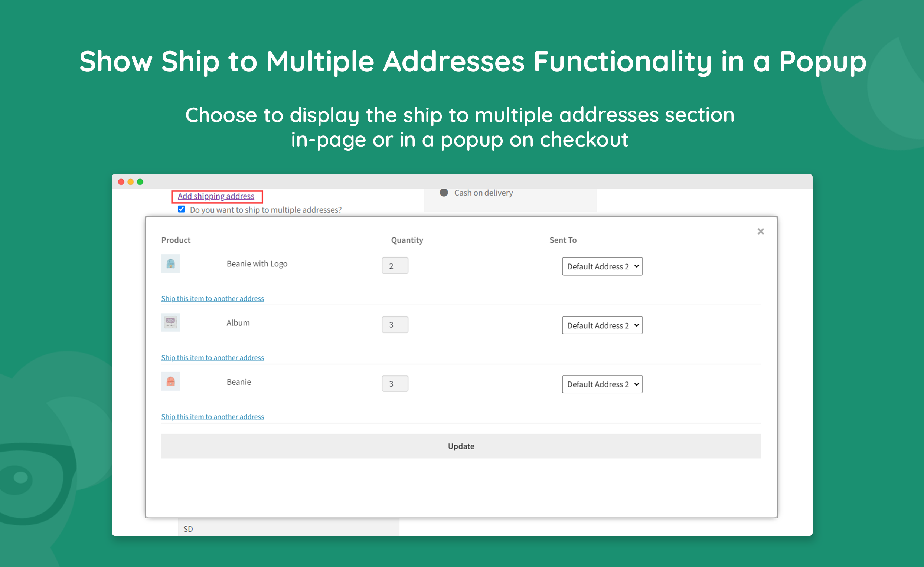924x567 pixels.
Task: Select Cash on delivery radio button
Action: (444, 193)
